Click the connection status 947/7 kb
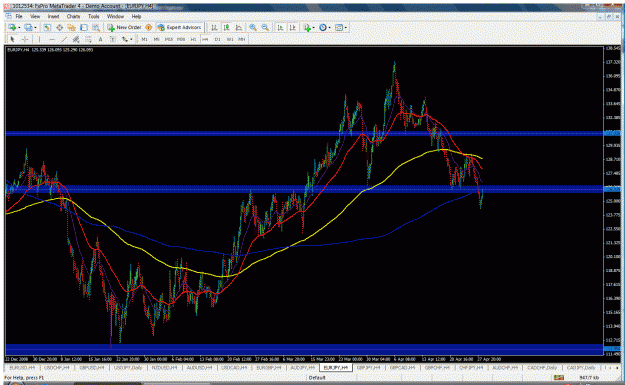625x385 pixels. click(589, 377)
